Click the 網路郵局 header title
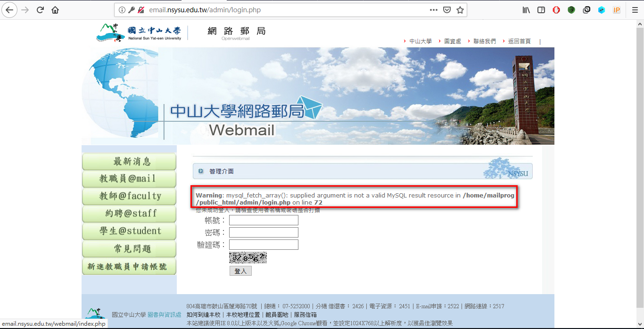Screen dimensions: 644x329 (x=237, y=31)
